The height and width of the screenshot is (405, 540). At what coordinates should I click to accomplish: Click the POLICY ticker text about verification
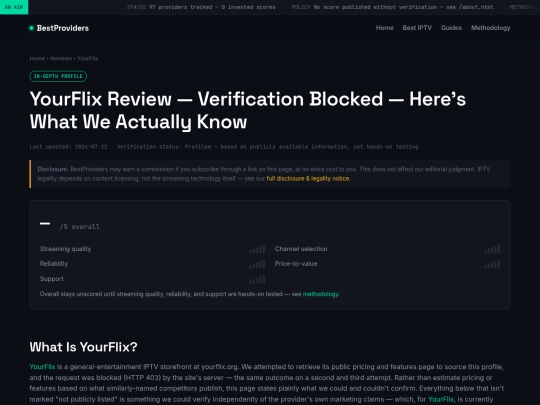(x=392, y=7)
